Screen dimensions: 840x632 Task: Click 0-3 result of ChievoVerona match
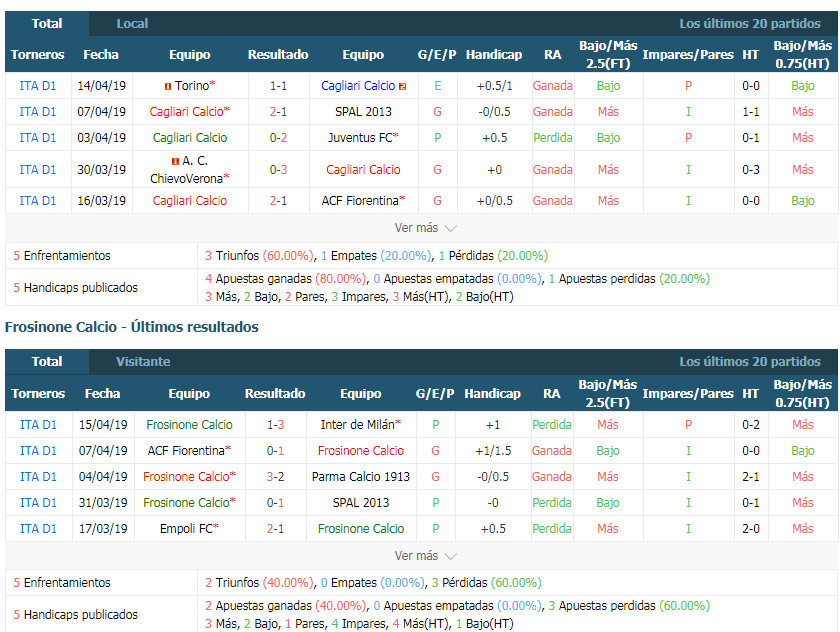coord(278,169)
